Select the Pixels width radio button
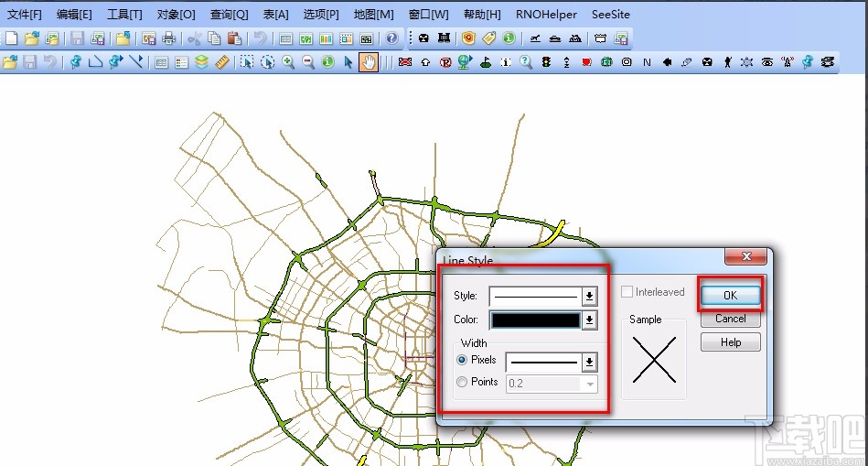The width and height of the screenshot is (868, 466). coord(462,360)
